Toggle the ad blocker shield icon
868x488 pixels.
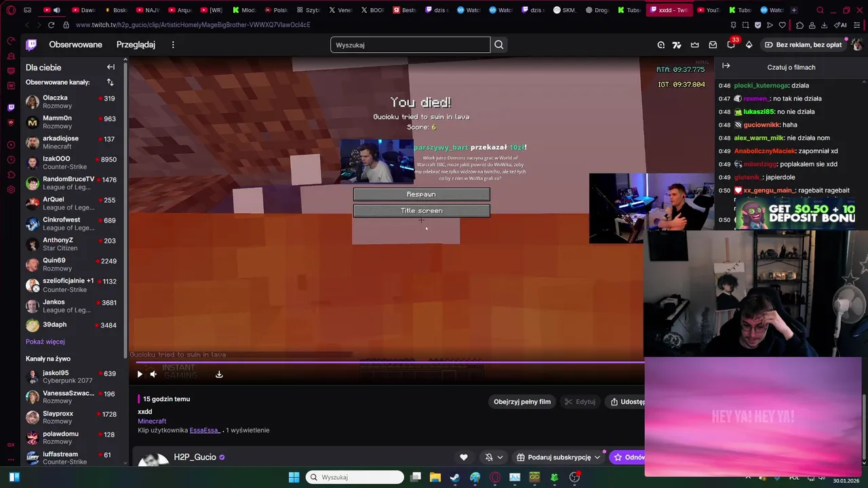point(757,25)
